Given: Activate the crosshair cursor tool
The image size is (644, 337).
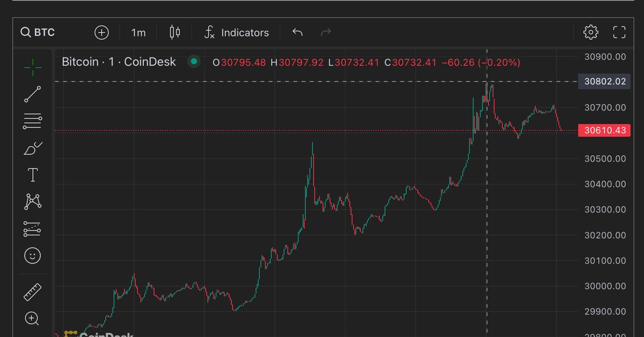Looking at the screenshot, I should (x=32, y=67).
